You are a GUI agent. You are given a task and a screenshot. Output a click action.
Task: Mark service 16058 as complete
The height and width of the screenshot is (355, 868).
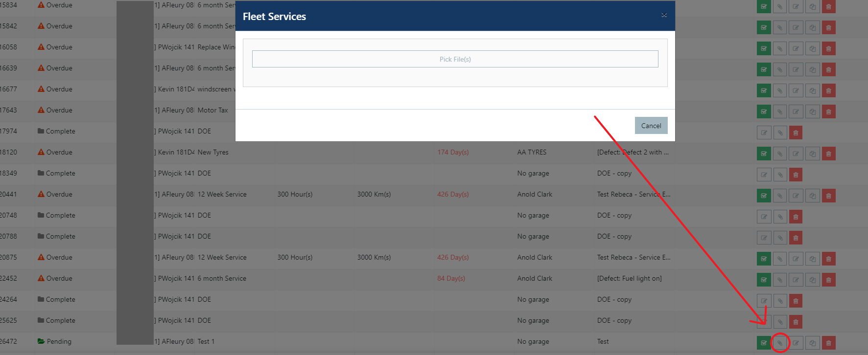[x=764, y=48]
